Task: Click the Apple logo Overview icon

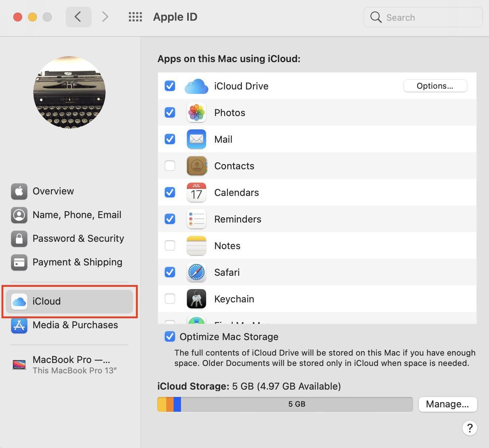Action: 19,191
